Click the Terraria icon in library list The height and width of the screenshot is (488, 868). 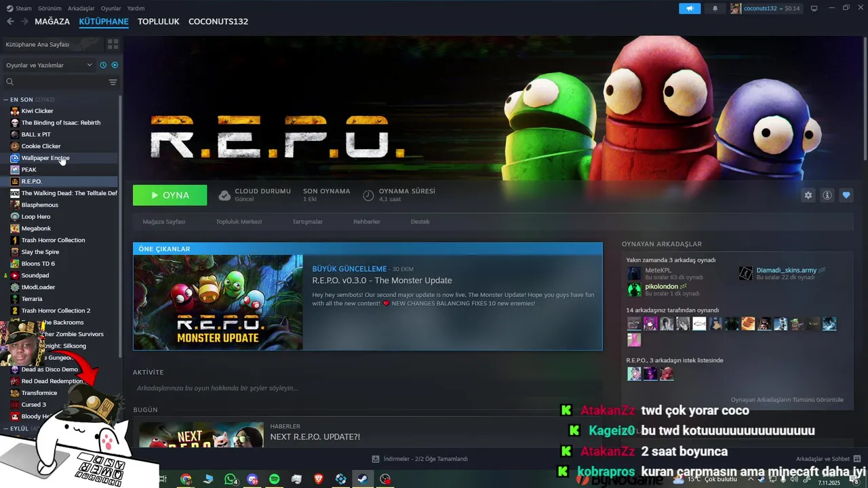(x=15, y=299)
